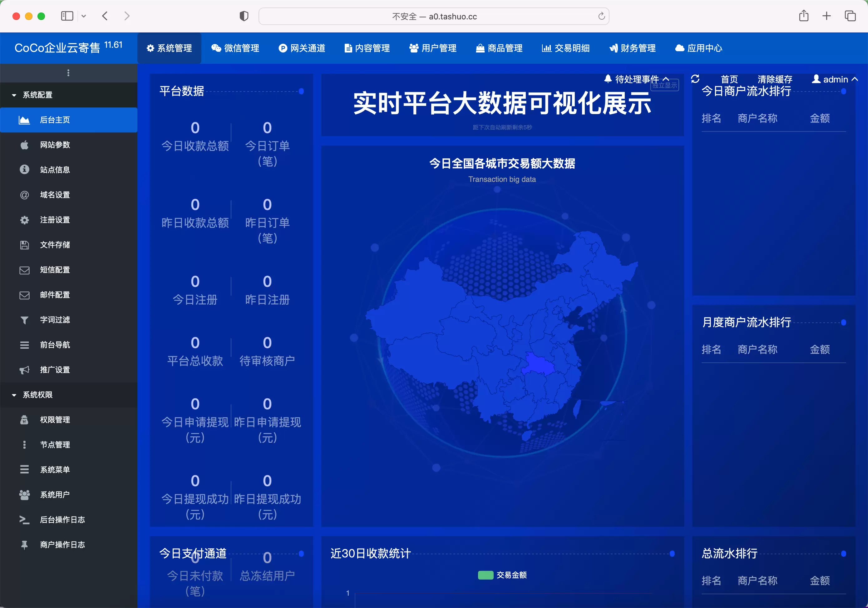Click the 注册设置 gear icon
Viewport: 868px width, 608px height.
(24, 220)
